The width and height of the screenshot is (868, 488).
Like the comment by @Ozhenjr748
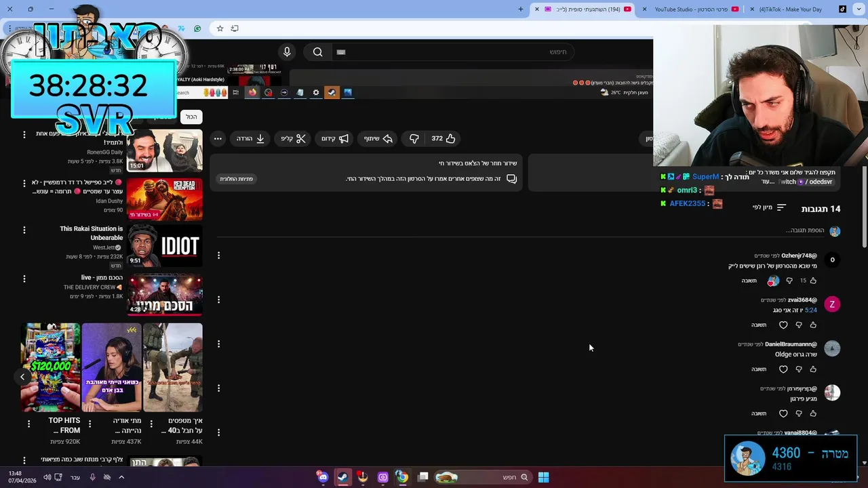[813, 281]
